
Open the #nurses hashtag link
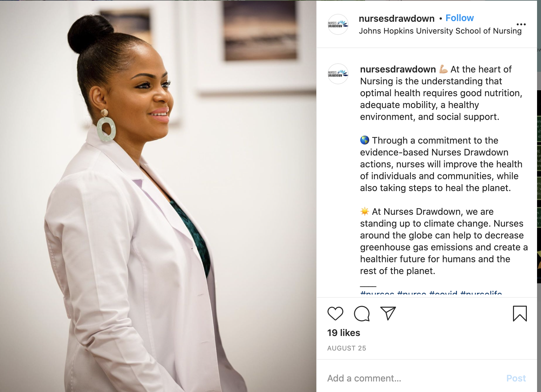[377, 293]
